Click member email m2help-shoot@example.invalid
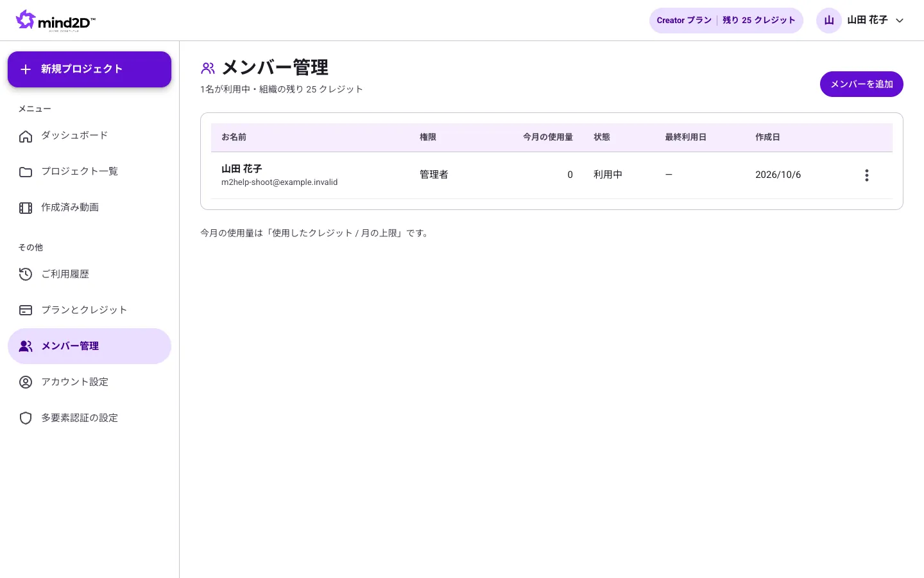 [280, 182]
